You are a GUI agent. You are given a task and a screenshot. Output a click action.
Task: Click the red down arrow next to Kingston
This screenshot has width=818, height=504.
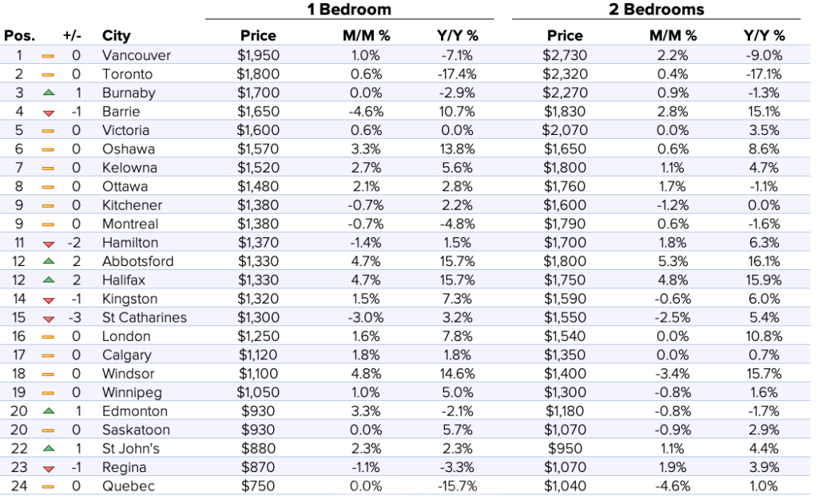coord(48,300)
